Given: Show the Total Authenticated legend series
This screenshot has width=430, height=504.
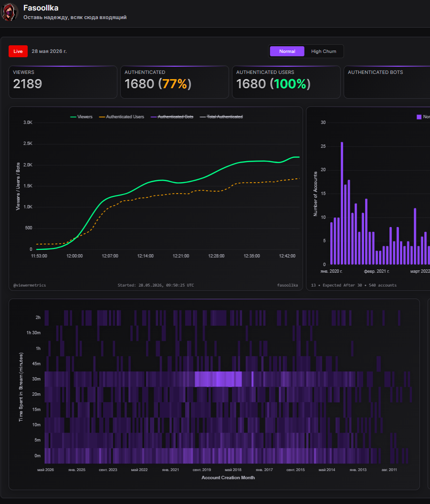Looking at the screenshot, I should [x=221, y=117].
